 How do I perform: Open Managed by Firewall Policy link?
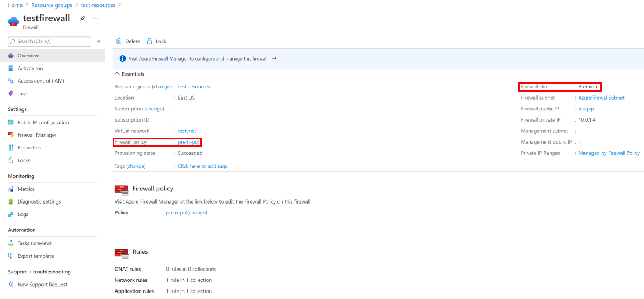point(609,153)
